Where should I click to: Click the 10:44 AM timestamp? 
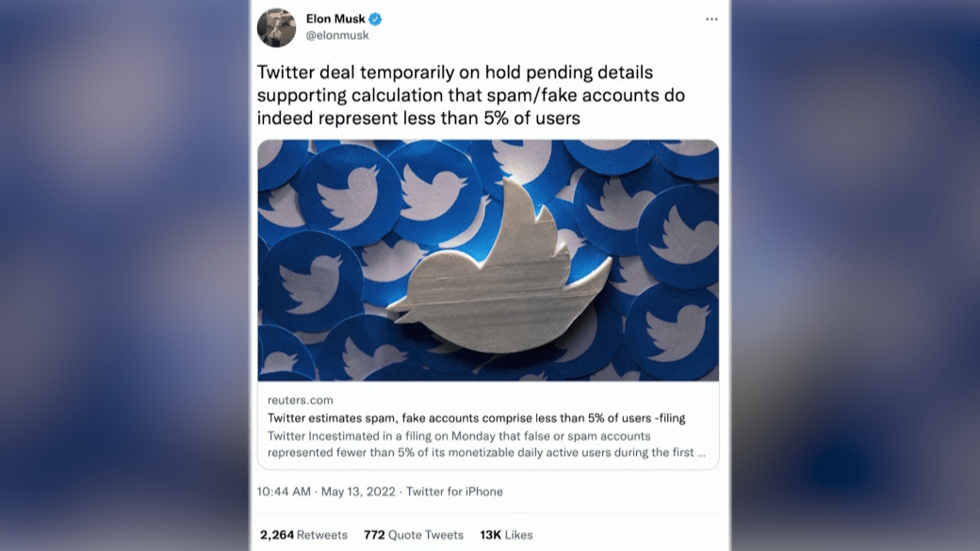click(x=284, y=492)
